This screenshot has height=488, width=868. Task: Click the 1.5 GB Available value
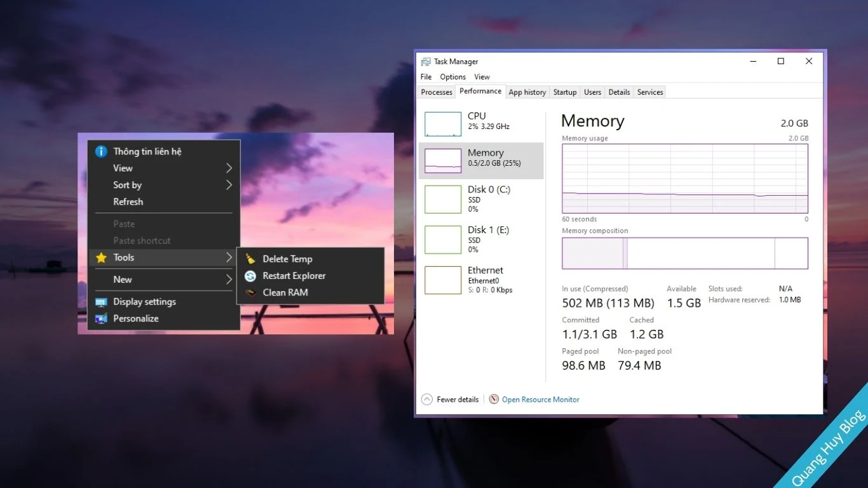point(684,303)
